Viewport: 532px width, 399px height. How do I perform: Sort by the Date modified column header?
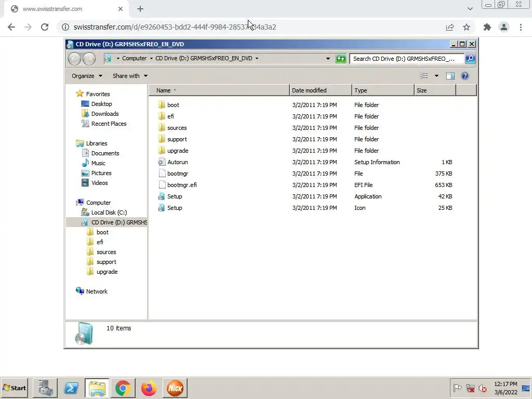pyautogui.click(x=321, y=90)
